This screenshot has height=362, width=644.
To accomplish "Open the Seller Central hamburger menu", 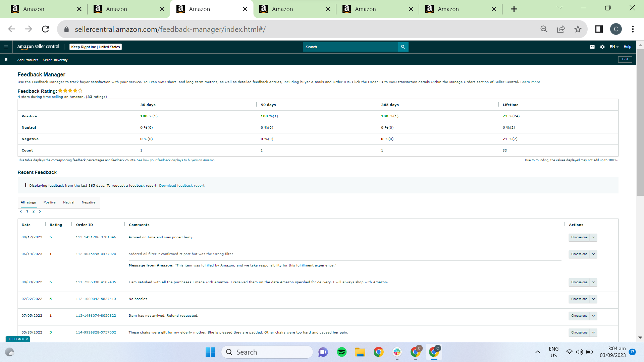I will [6, 47].
